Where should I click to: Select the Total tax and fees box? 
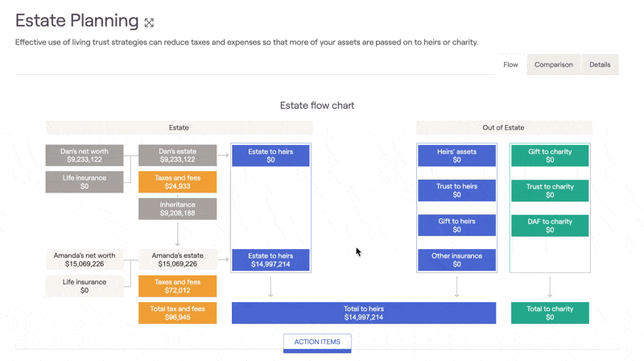coord(177,313)
